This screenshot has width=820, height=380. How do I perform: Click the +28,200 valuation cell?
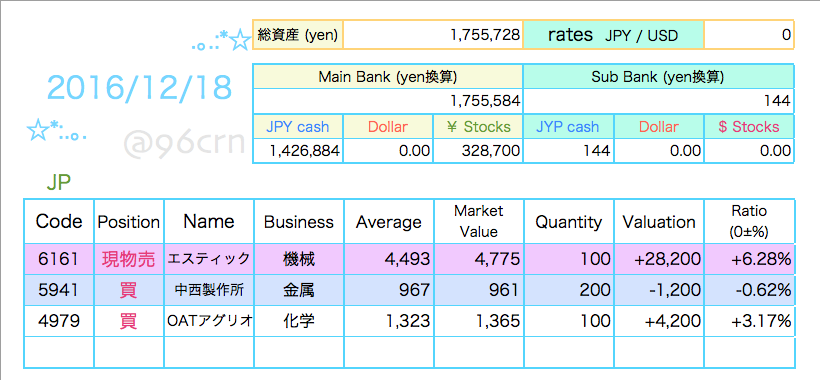659,259
